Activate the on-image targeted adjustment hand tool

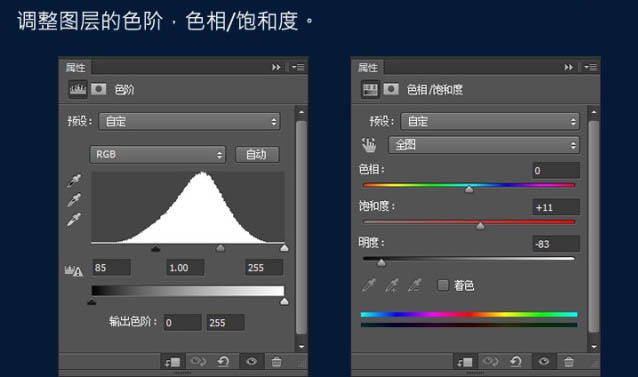(x=369, y=145)
